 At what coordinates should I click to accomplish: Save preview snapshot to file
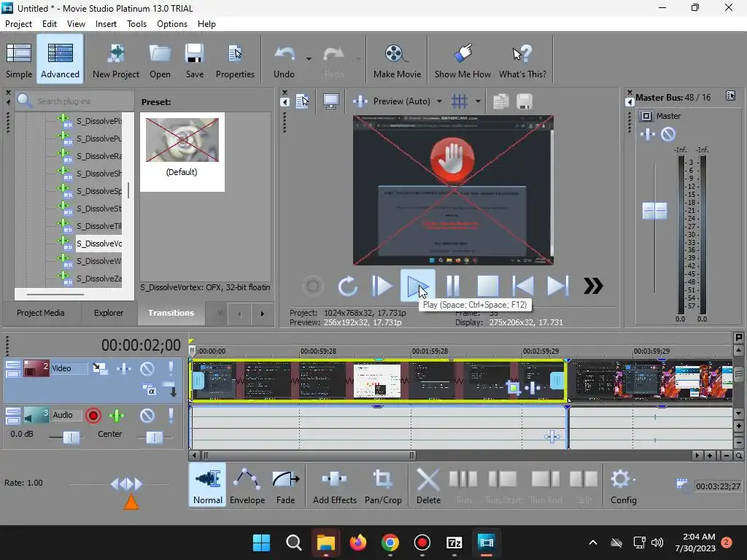click(524, 101)
